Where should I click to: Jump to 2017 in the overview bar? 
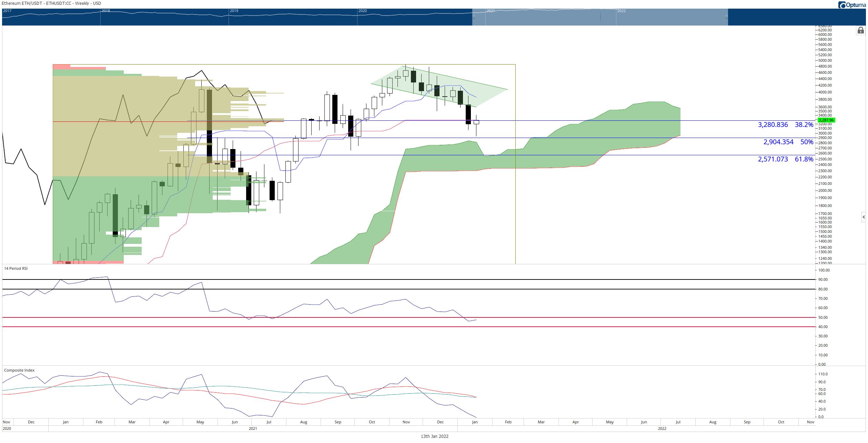pyautogui.click(x=7, y=11)
